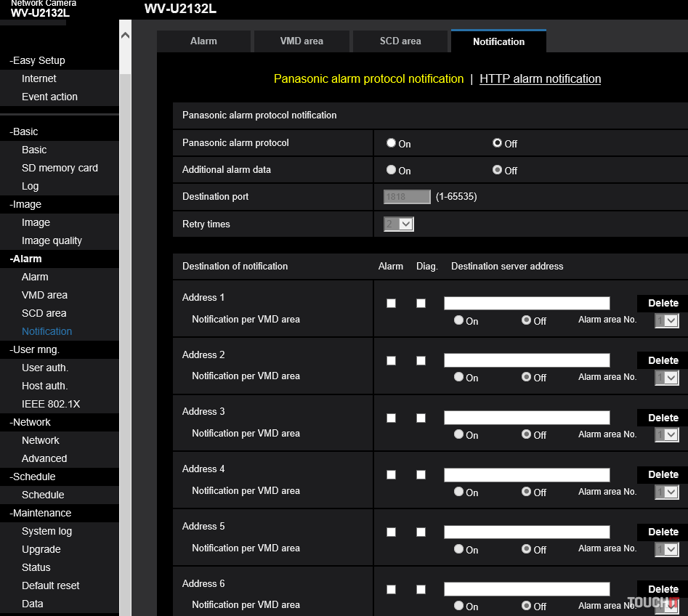Viewport: 688px width, 616px height.
Task: Open the Alarm settings tab
Action: [x=203, y=41]
